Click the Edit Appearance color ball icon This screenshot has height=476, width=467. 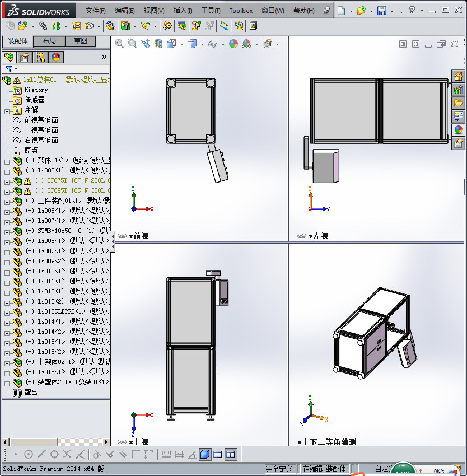233,44
